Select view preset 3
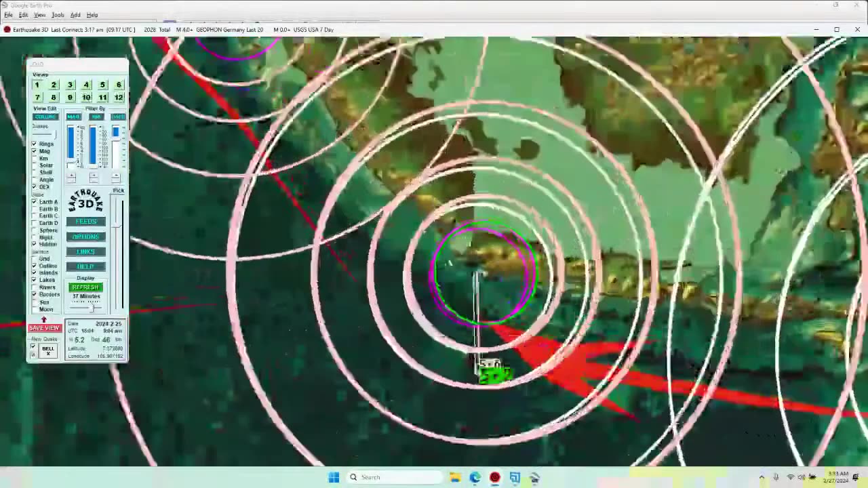 [70, 85]
